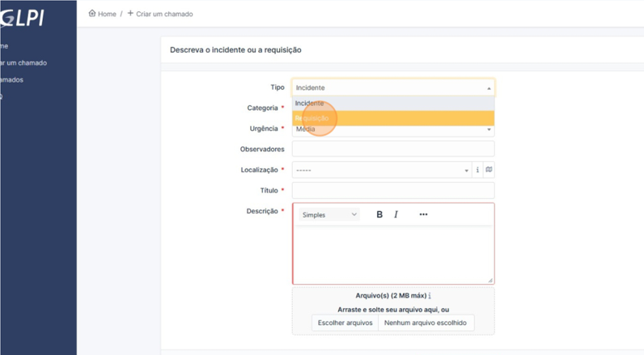644x355 pixels.
Task: Click the info icon next to Localização
Action: [x=477, y=170]
